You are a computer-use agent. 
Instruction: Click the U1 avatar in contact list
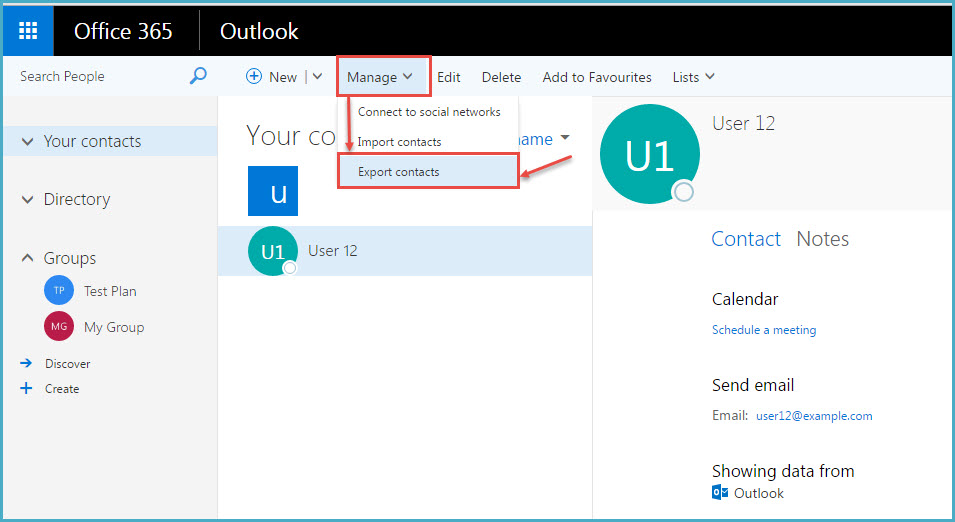pos(273,251)
